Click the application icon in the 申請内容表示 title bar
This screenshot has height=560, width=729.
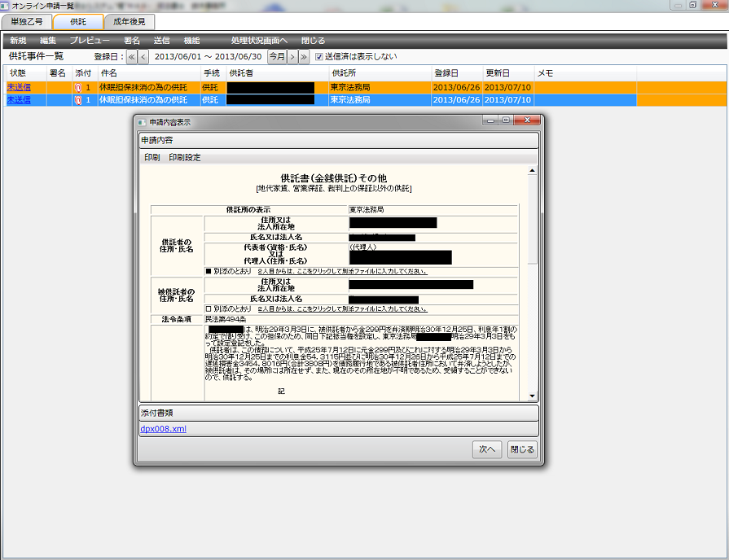141,120
